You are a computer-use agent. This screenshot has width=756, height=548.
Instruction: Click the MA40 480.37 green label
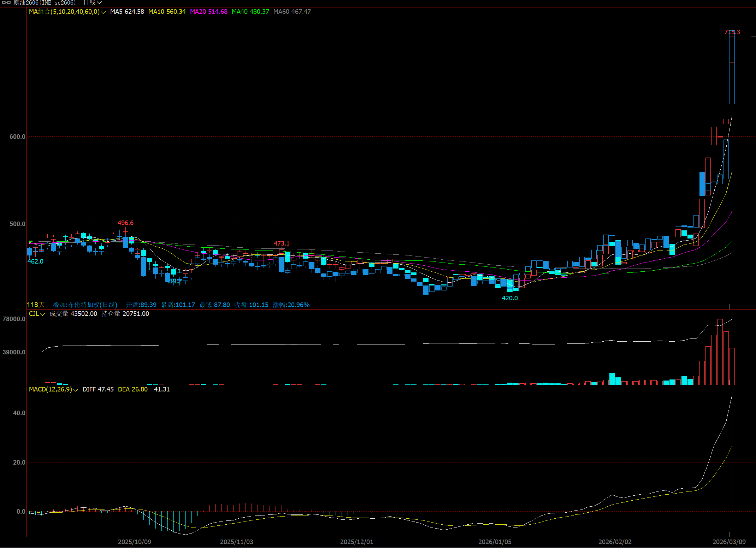(x=250, y=12)
